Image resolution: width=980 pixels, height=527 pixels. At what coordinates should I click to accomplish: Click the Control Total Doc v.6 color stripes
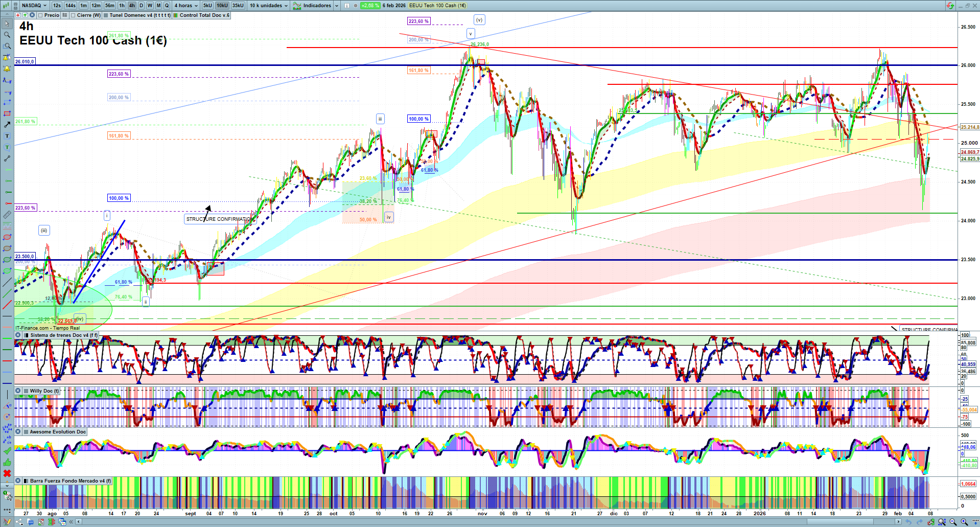(x=175, y=15)
